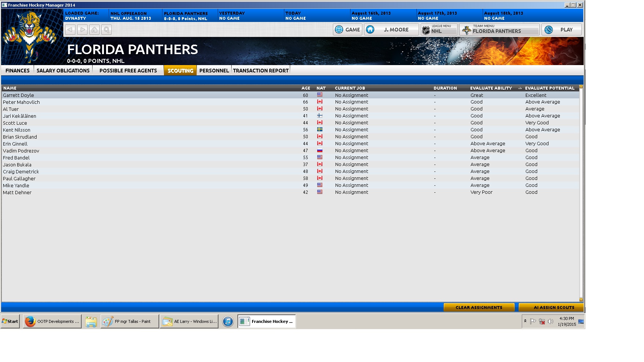
Task: Open the Possible Free Agents tab
Action: [x=128, y=71]
